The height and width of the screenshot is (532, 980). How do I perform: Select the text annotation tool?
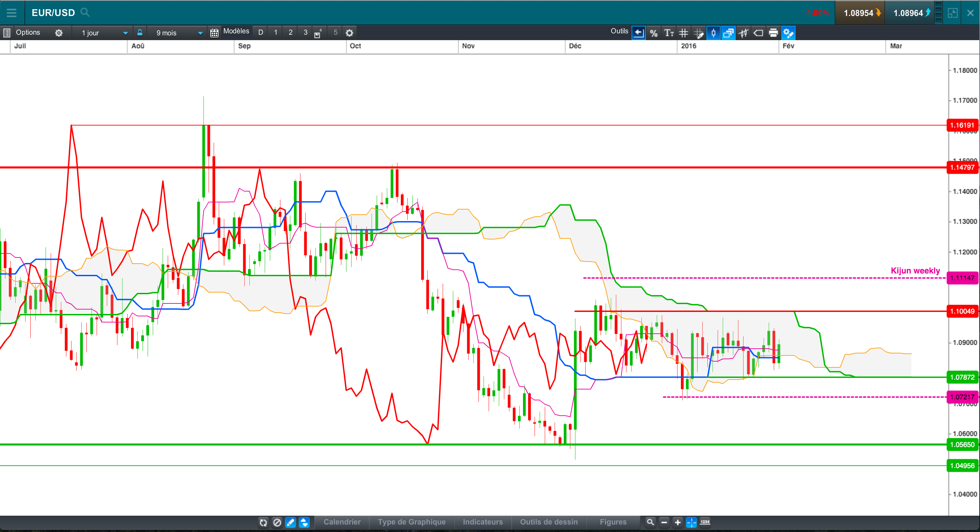click(x=668, y=33)
